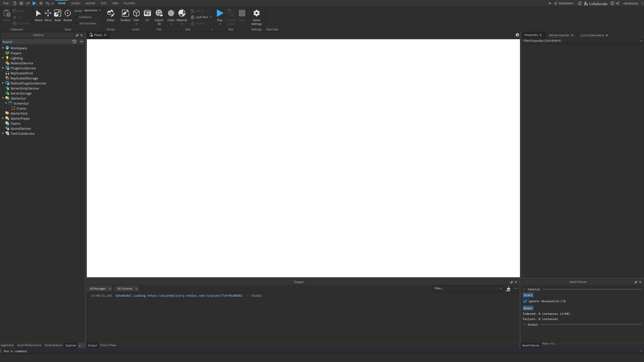This screenshot has height=362, width=644.
Task: Select the Move tool
Action: point(48,16)
